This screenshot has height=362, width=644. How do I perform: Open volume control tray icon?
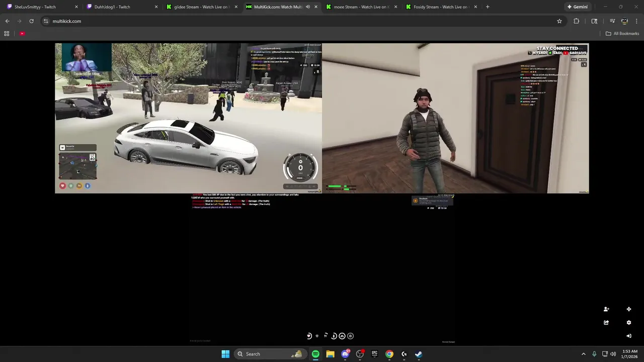point(613,354)
